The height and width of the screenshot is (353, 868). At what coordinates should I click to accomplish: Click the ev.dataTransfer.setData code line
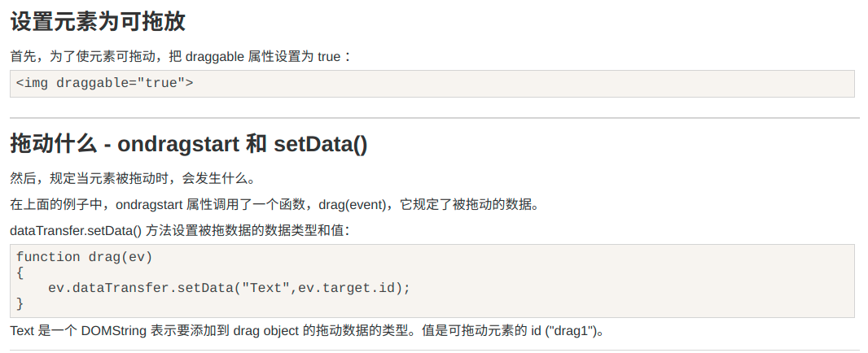(x=229, y=288)
